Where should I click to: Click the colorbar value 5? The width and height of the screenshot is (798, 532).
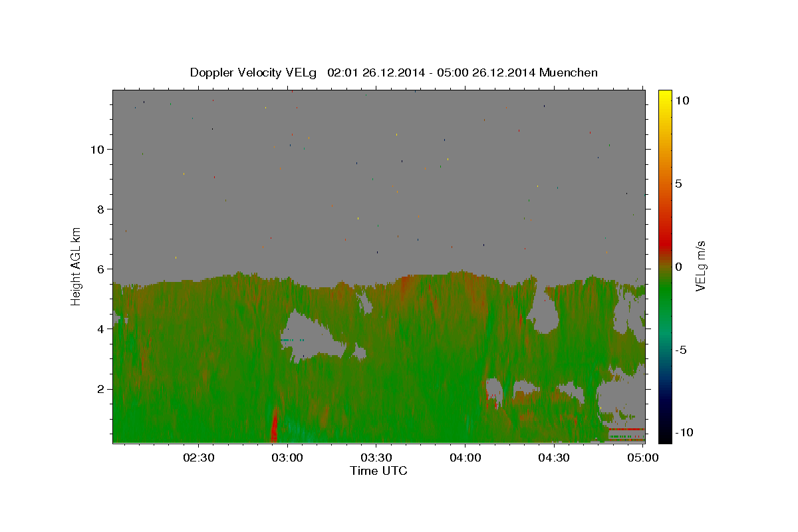coord(678,184)
